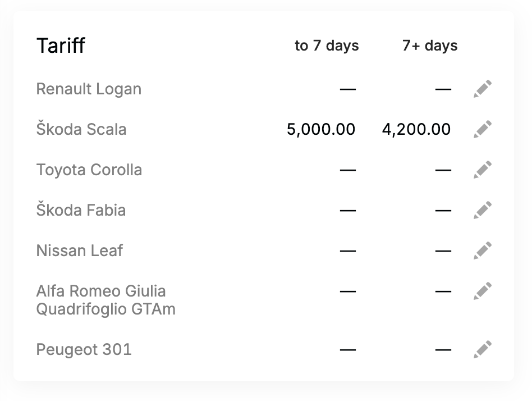Click the Tariff heading
This screenshot has height=401, width=532.
click(61, 45)
